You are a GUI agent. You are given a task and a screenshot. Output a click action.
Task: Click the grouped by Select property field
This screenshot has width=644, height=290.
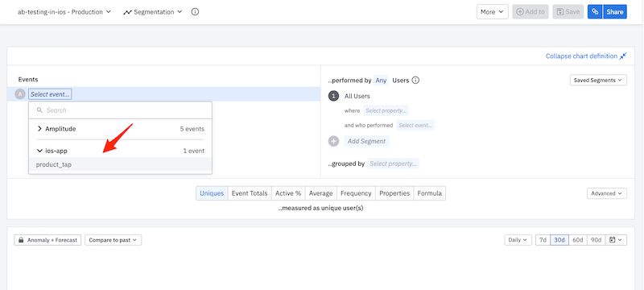pos(394,164)
